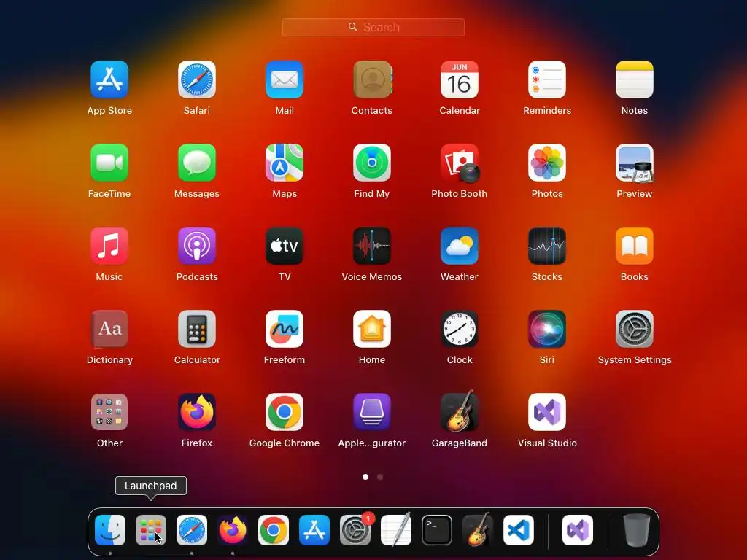
Task: Open Voice Memos
Action: click(372, 246)
